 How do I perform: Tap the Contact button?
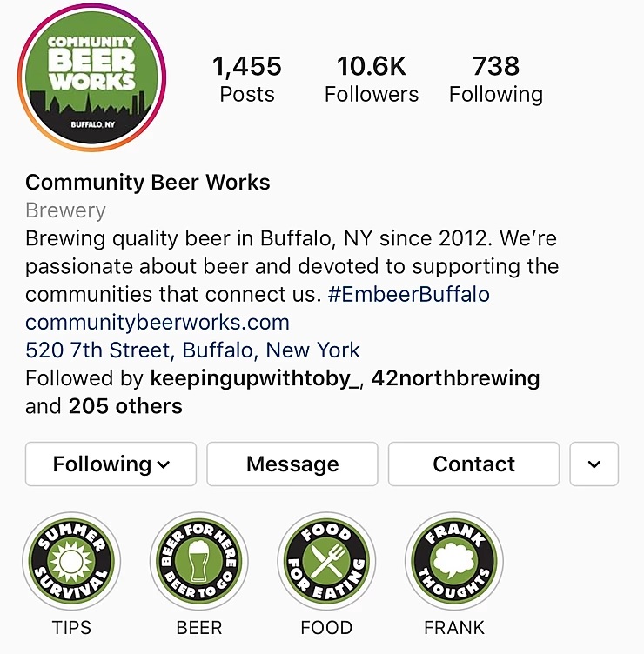pos(473,464)
